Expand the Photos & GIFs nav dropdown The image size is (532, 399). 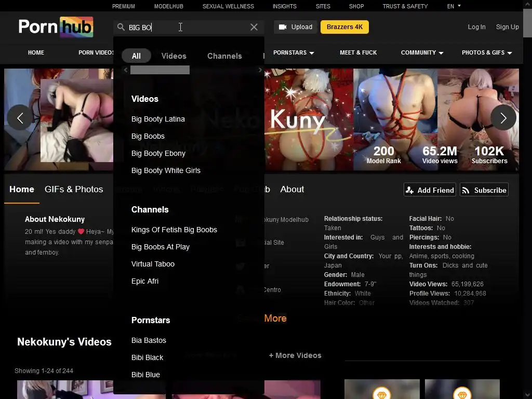(x=486, y=52)
